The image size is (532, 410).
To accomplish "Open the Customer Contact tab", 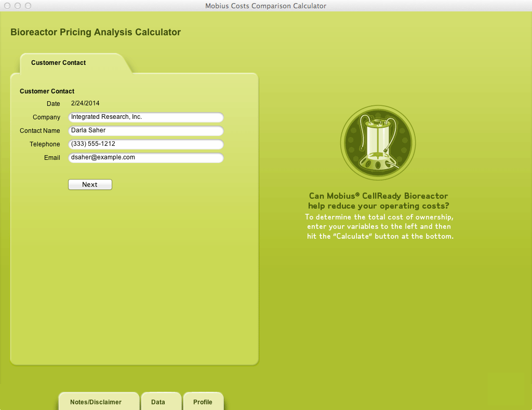I will click(x=59, y=63).
